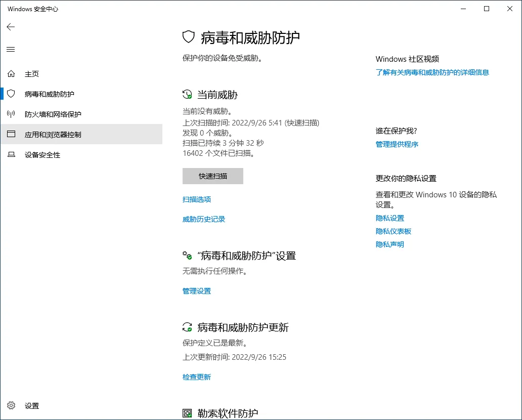Viewport: 522px width, 420px height.
Task: Open the 扫描选项 link
Action: [197, 199]
